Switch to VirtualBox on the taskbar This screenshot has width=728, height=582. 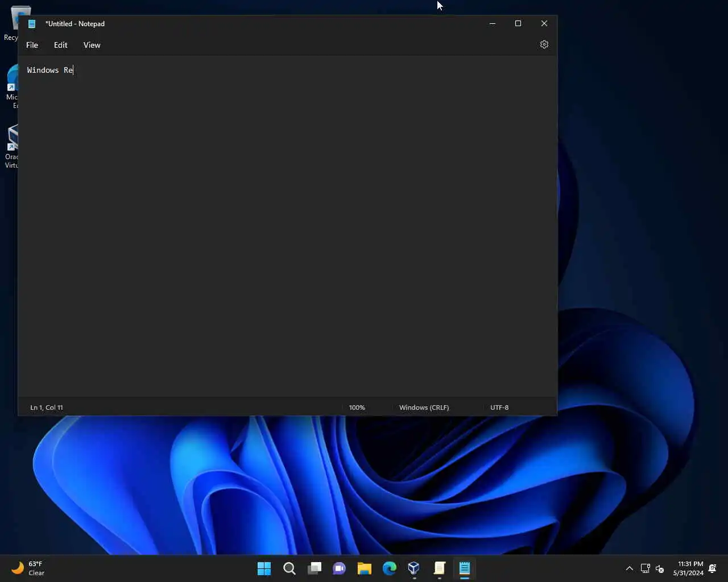click(x=414, y=568)
